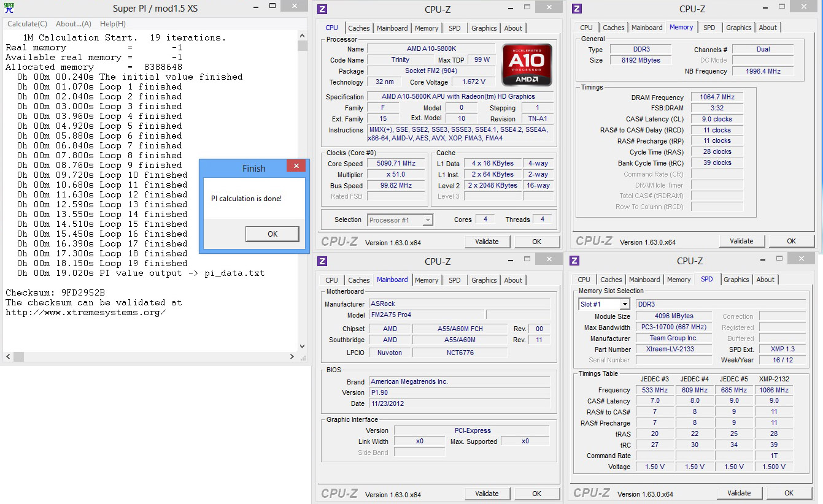Screen dimensions: 823x504
Task: Click the 'Checksum: 9FD2952B' line in Super PI
Action: tap(55, 292)
